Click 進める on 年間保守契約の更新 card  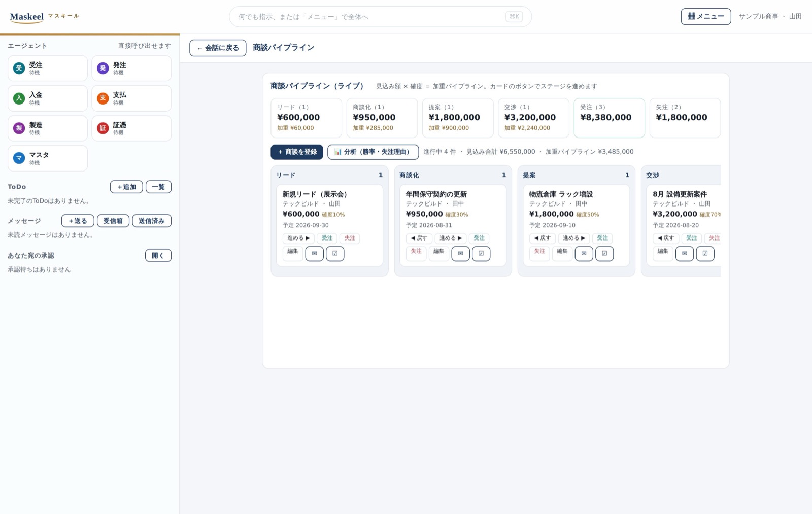pos(451,238)
